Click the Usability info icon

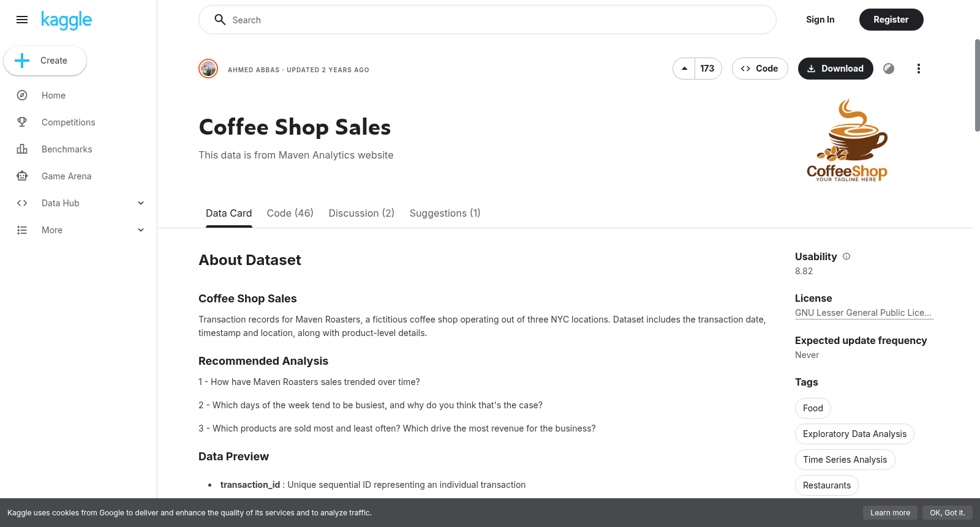(x=846, y=256)
